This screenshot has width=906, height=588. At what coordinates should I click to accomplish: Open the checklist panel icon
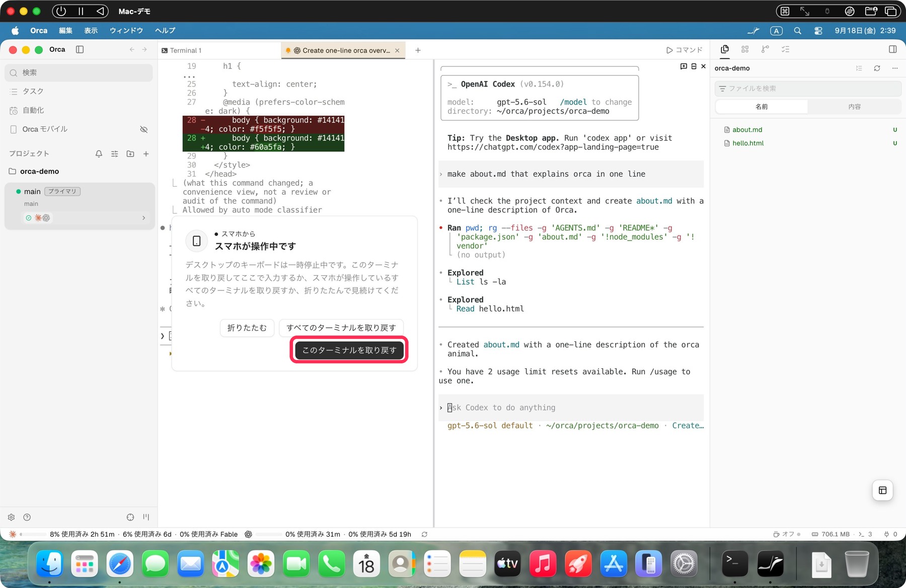[x=785, y=49]
